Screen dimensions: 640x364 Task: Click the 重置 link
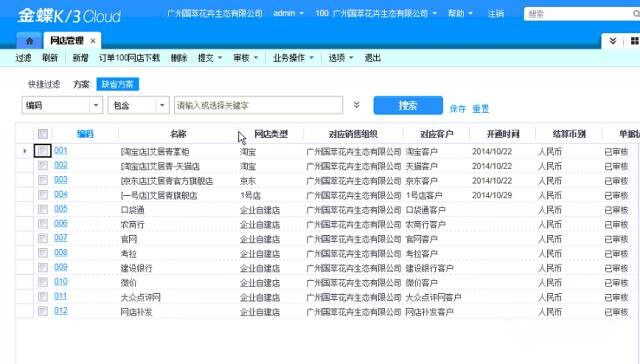coord(480,109)
